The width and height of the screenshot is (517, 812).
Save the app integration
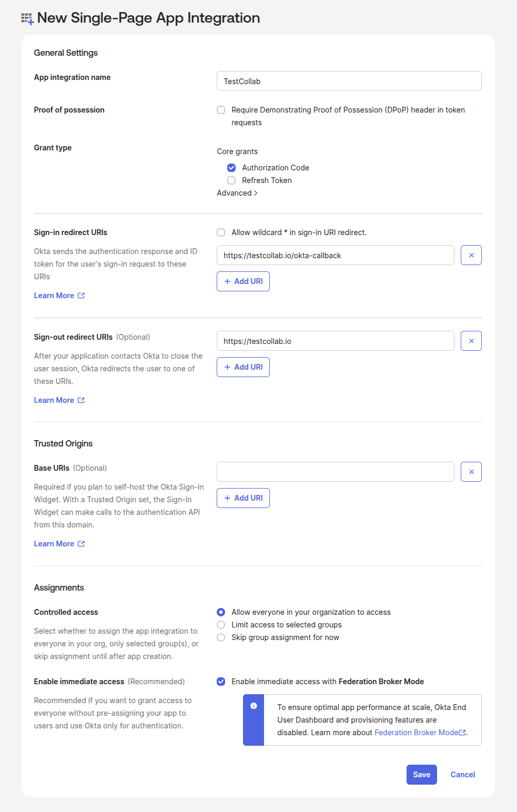[x=421, y=775]
